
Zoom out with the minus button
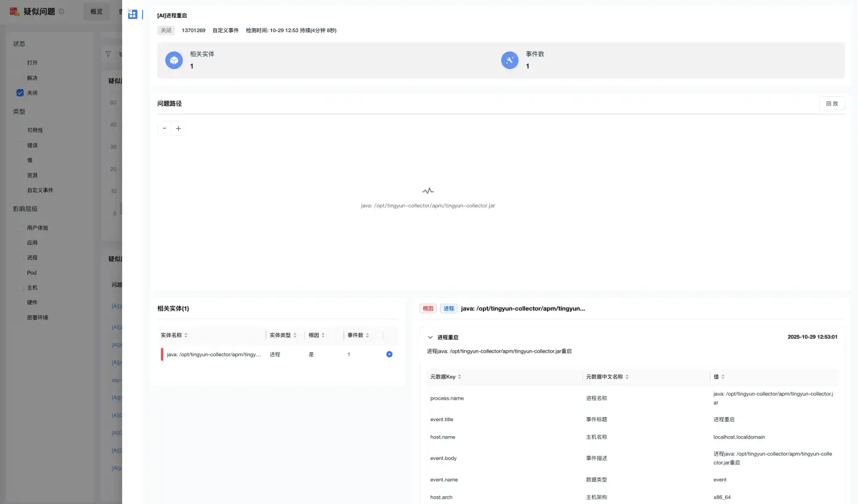point(164,128)
